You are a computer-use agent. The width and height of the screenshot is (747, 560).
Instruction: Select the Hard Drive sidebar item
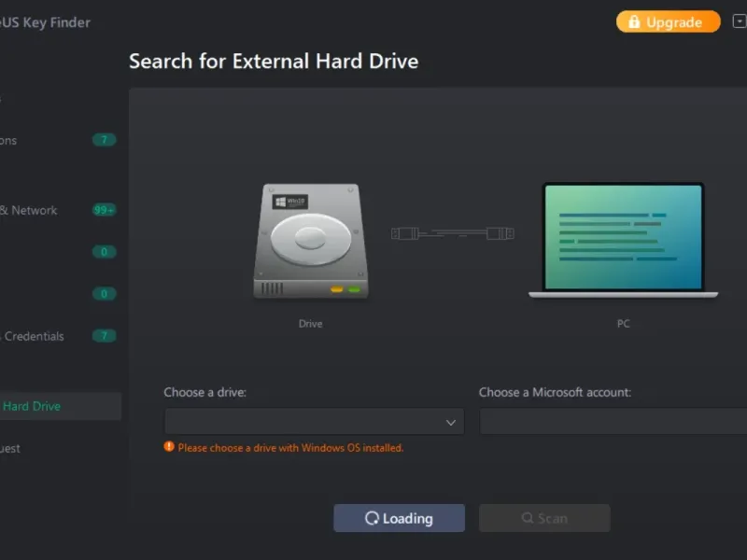pyautogui.click(x=60, y=406)
